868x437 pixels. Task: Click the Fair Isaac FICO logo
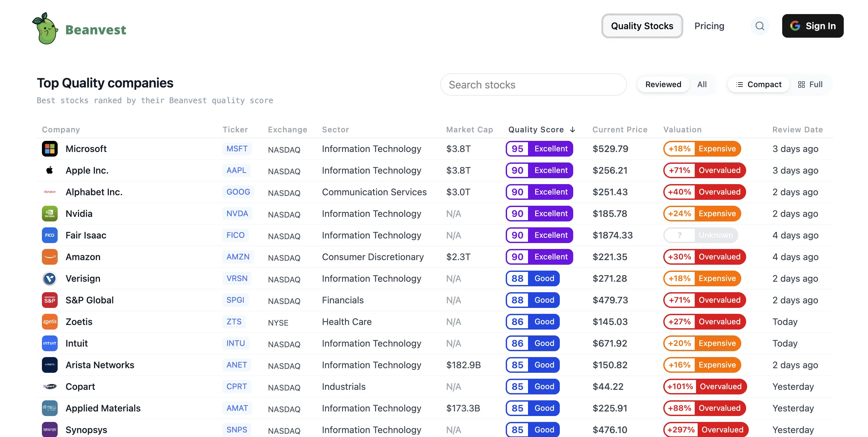[49, 235]
